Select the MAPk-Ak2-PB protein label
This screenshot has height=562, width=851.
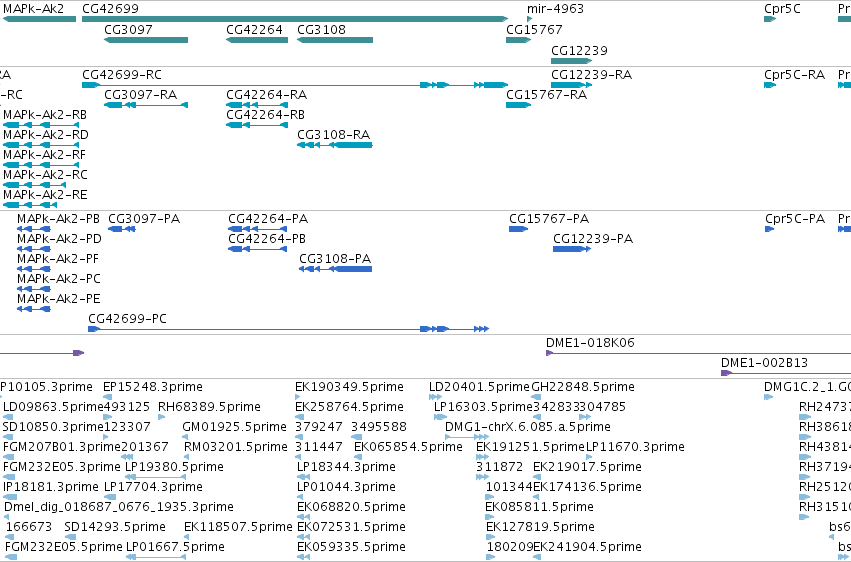[59, 219]
